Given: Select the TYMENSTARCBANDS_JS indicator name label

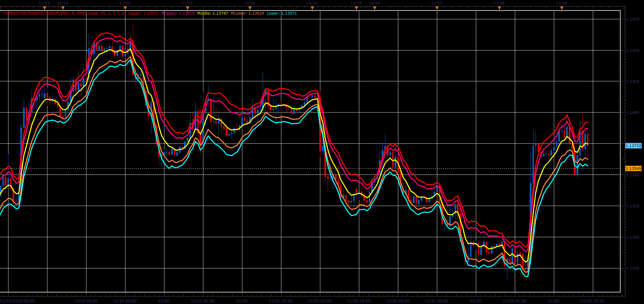Looking at the screenshot, I should (x=64, y=14).
